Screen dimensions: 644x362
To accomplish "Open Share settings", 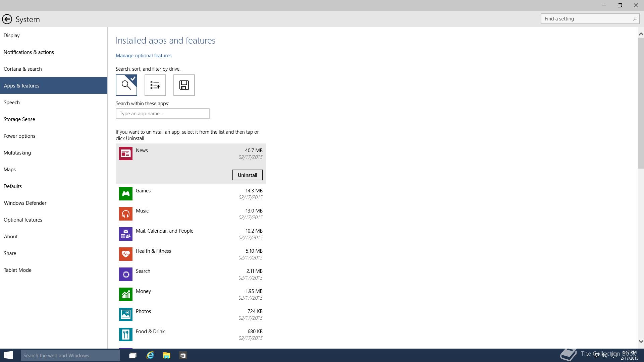I will (54, 253).
